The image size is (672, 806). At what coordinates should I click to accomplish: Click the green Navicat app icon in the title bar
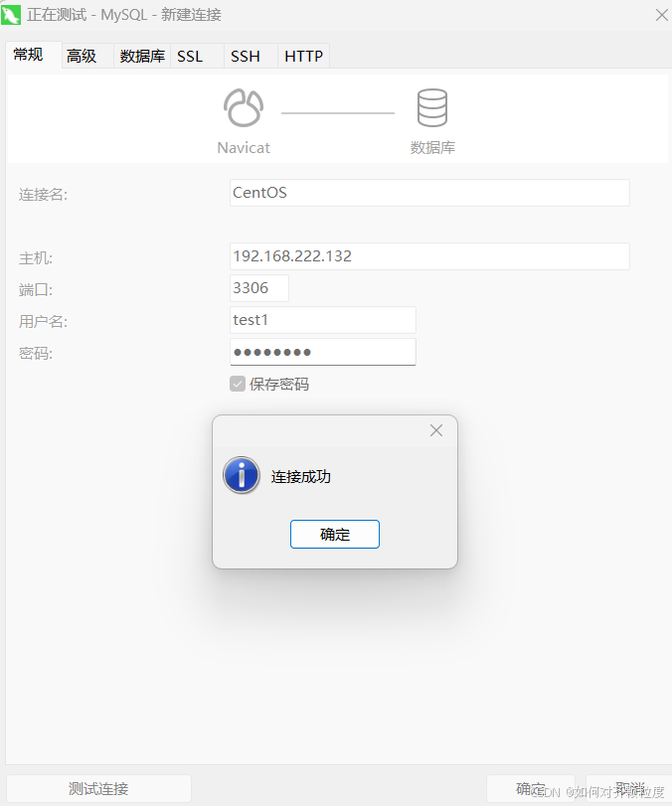pos(11,14)
